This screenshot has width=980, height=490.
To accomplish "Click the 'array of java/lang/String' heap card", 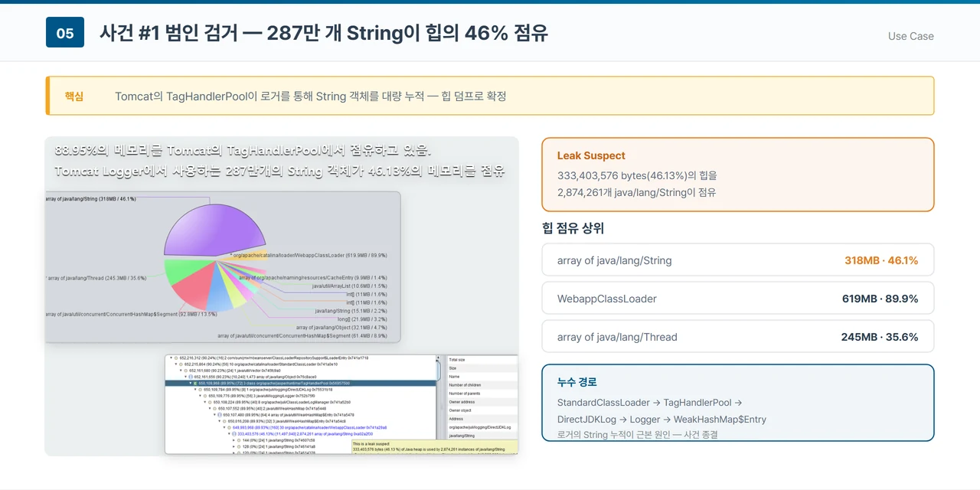I will (x=737, y=260).
